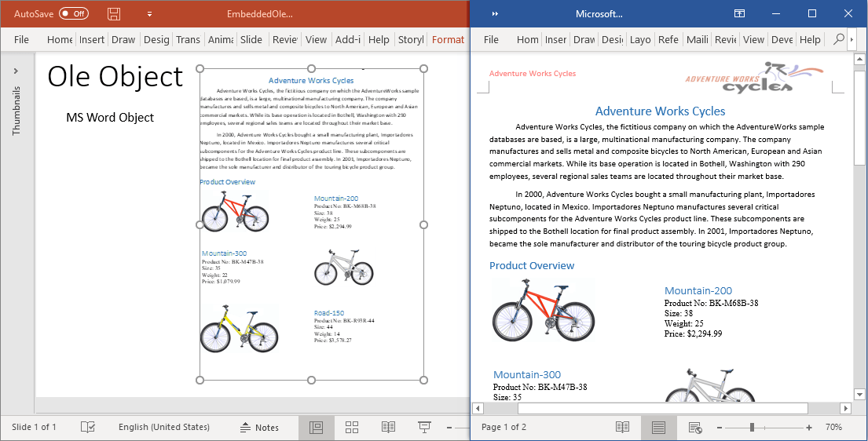Click the Save icon in PowerPoint title bar

point(114,14)
